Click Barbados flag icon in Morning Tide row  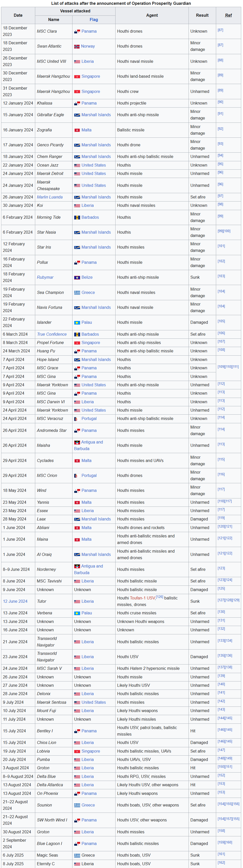(77, 217)
